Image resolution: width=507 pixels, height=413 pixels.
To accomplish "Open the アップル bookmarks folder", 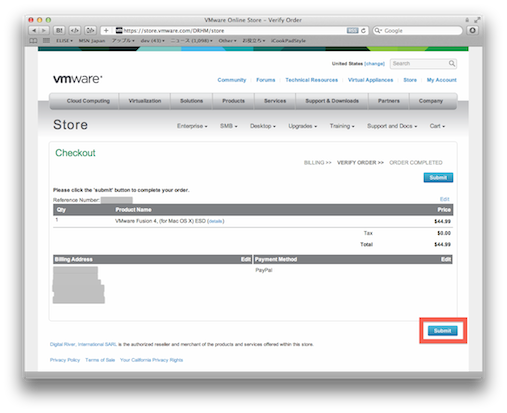I will [x=123, y=41].
